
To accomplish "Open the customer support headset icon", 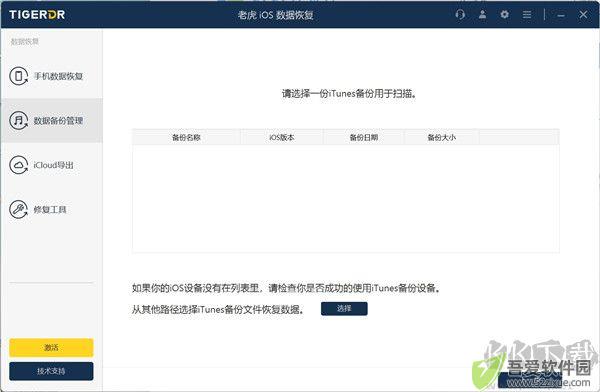I will [x=460, y=15].
